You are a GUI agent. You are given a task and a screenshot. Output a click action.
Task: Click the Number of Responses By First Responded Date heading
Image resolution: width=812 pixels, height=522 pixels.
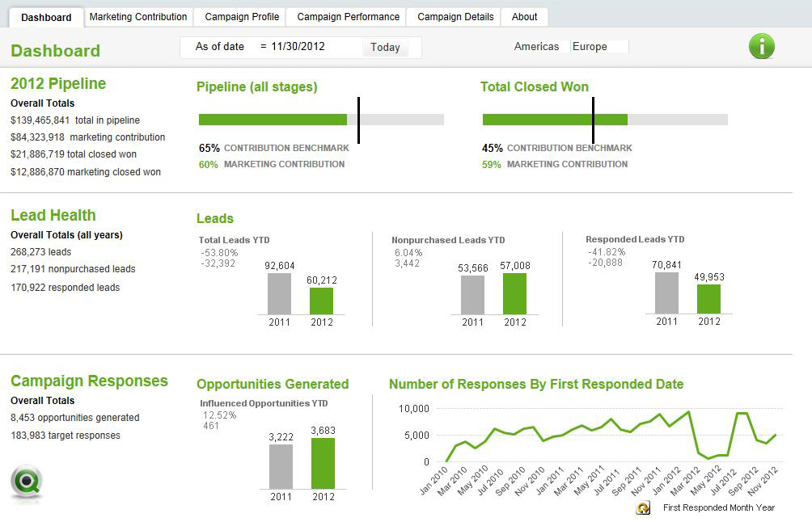[536, 384]
